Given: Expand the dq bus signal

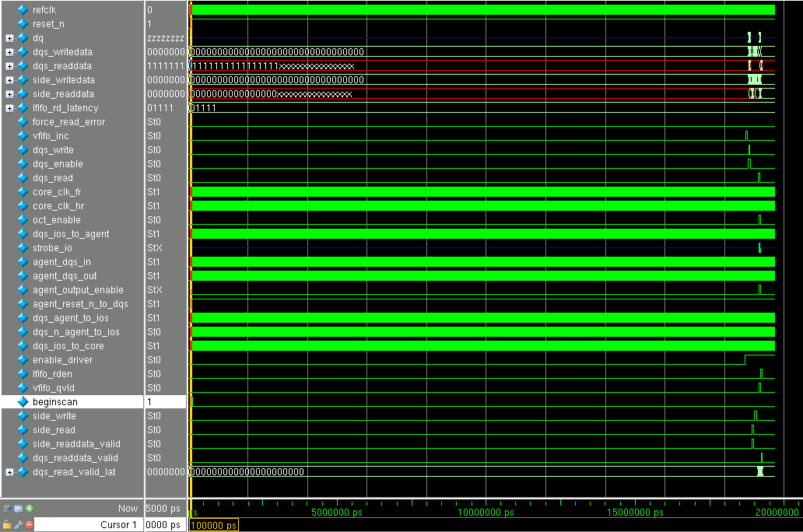Looking at the screenshot, I should 9,38.
